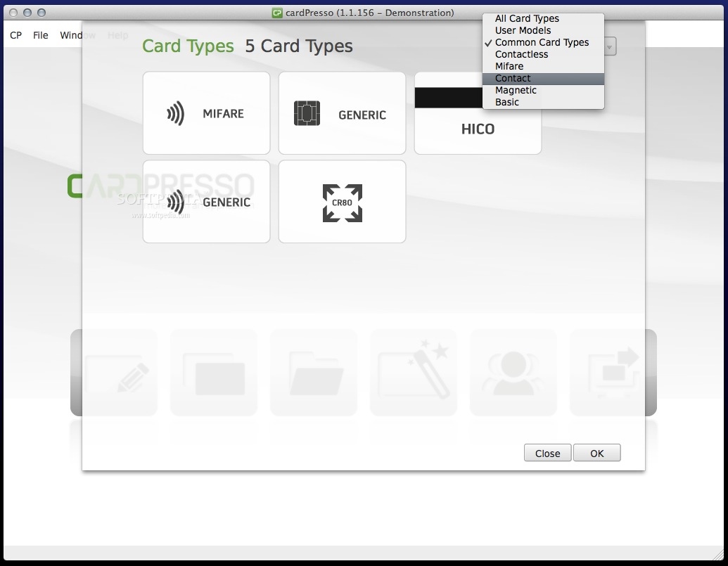Select the GENERIC contactless card tile
Screen dimensions: 728x566
coord(206,201)
